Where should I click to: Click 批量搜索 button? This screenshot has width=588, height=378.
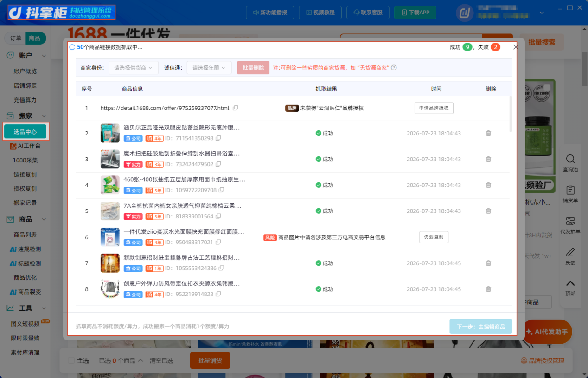[x=542, y=42]
